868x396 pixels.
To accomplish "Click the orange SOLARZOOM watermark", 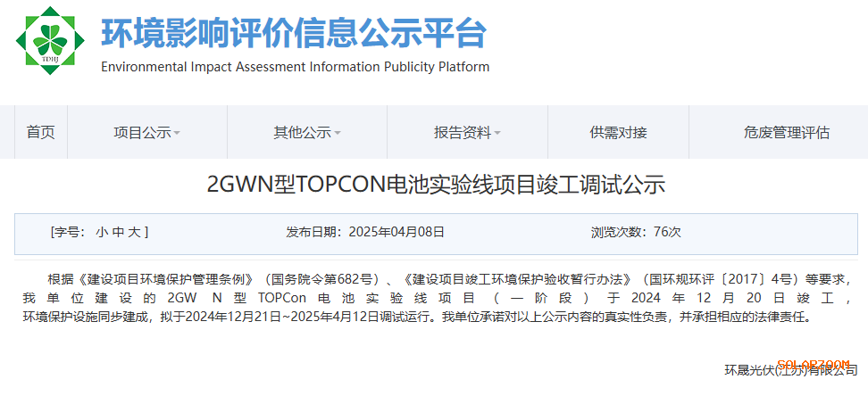I will [x=813, y=364].
